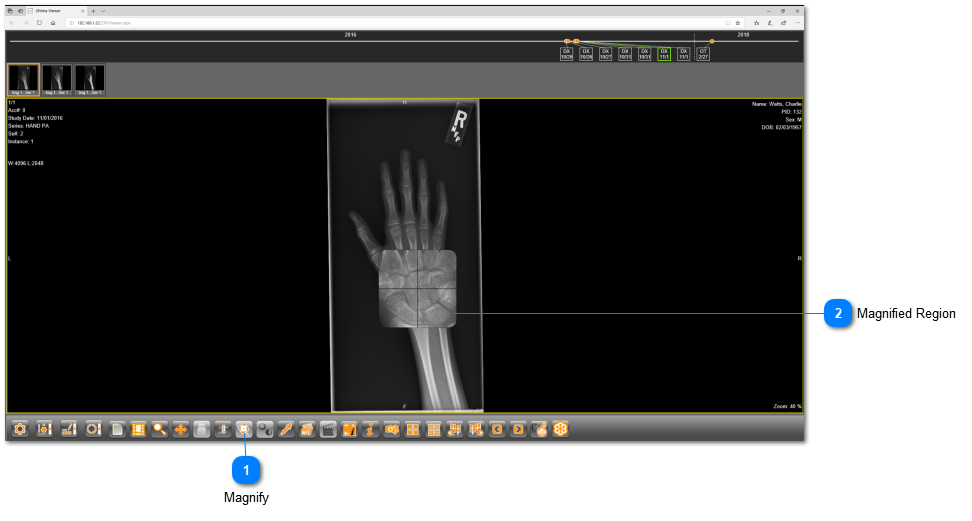The image size is (972, 521).
Task: Click the DICOM burn/export disc tool
Action: click(x=540, y=429)
